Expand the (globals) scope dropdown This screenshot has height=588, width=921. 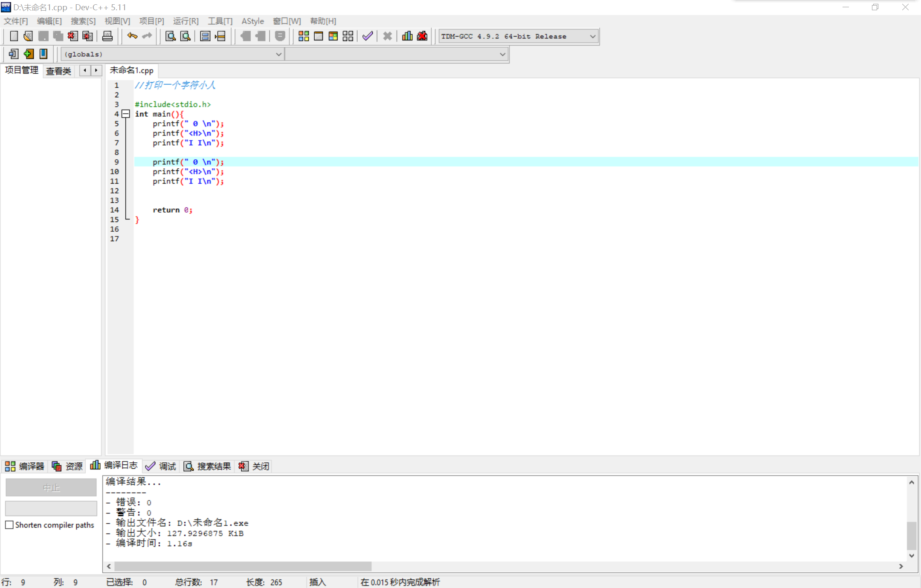coord(278,54)
